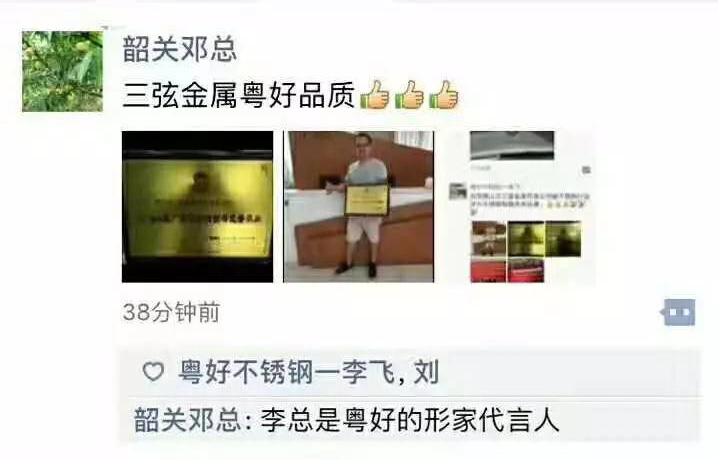
Task: Click the likes row background
Action: (410, 371)
